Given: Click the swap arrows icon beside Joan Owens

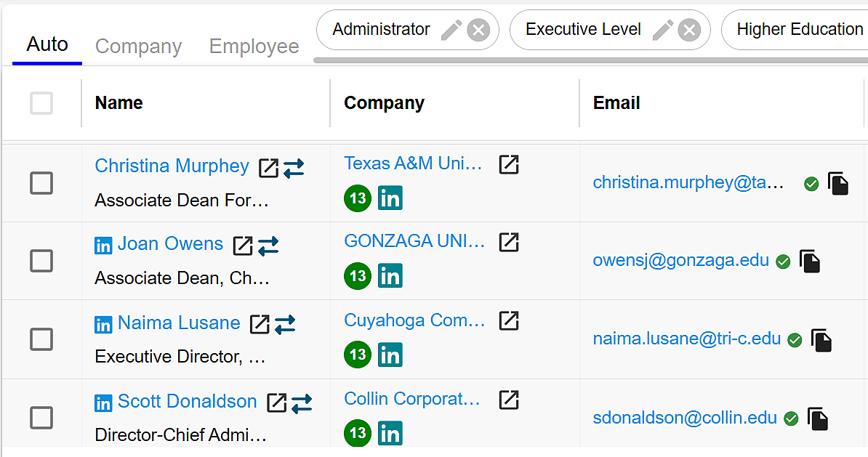Looking at the screenshot, I should coord(268,246).
